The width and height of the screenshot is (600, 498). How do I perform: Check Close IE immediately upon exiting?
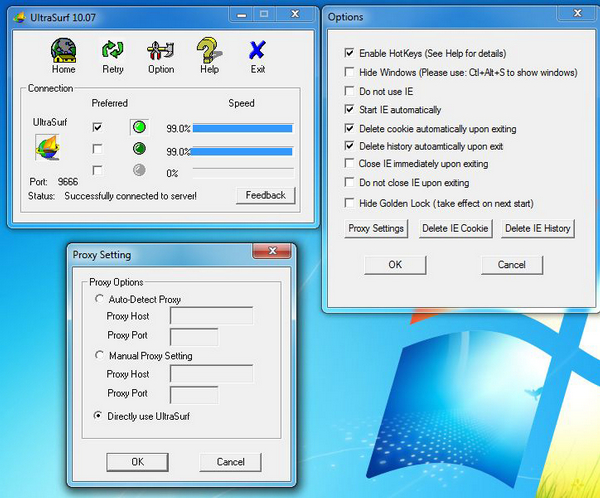(349, 163)
